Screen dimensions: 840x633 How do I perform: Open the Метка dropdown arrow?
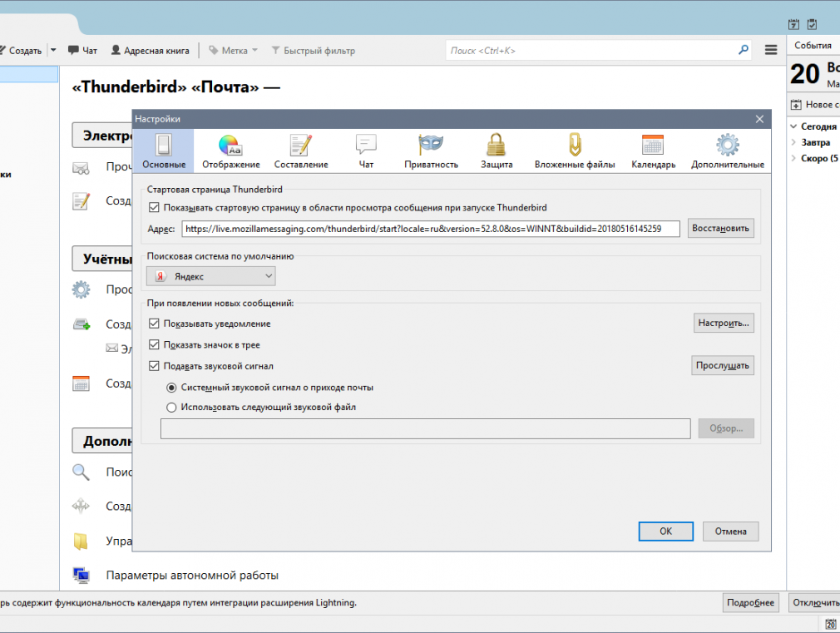click(x=255, y=51)
